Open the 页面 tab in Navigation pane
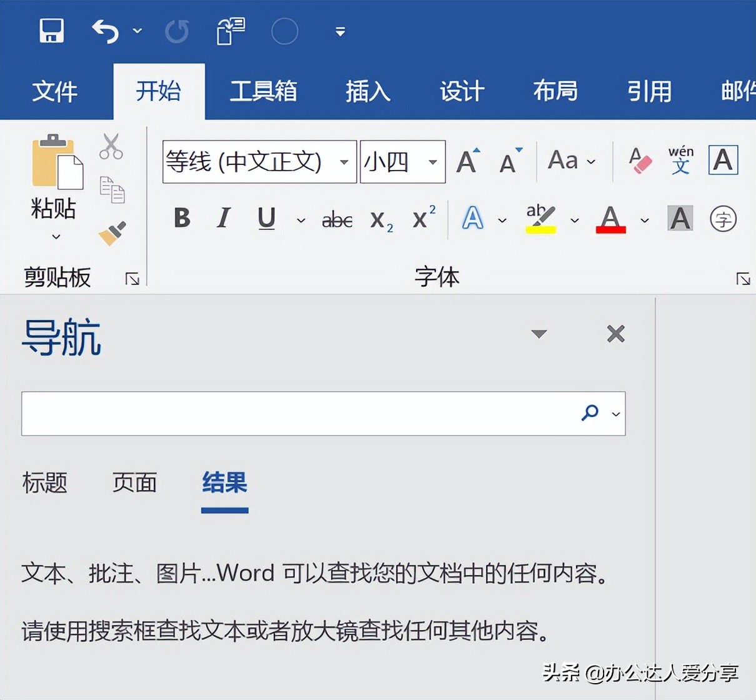Viewport: 756px width, 700px height. (x=133, y=482)
